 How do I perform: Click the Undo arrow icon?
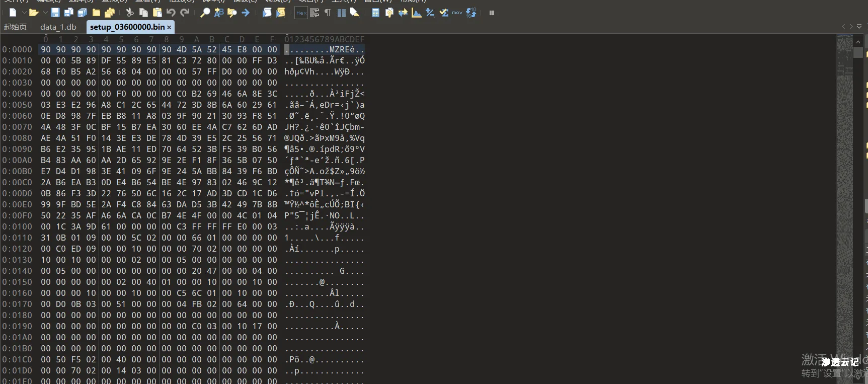coord(171,13)
